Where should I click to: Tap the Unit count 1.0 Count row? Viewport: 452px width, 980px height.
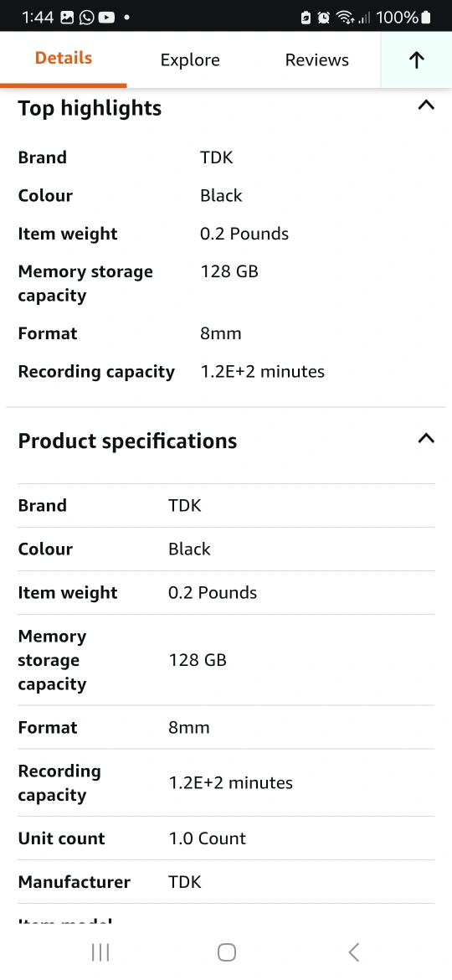point(226,838)
